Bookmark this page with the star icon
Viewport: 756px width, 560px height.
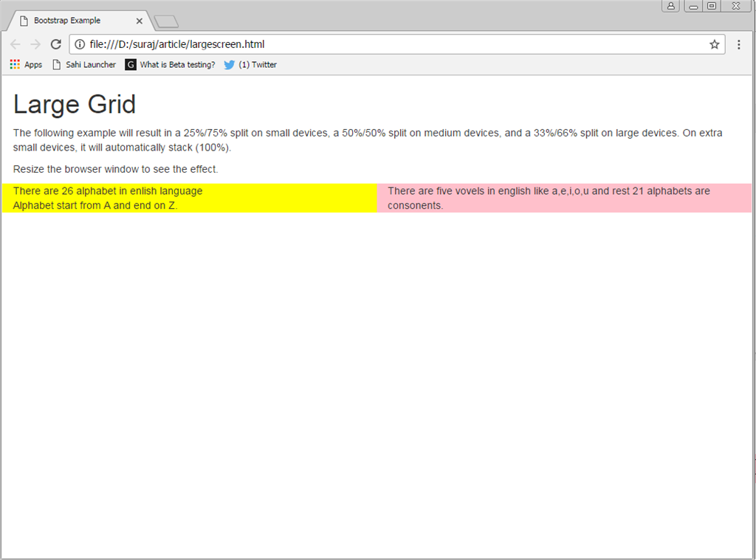[714, 44]
